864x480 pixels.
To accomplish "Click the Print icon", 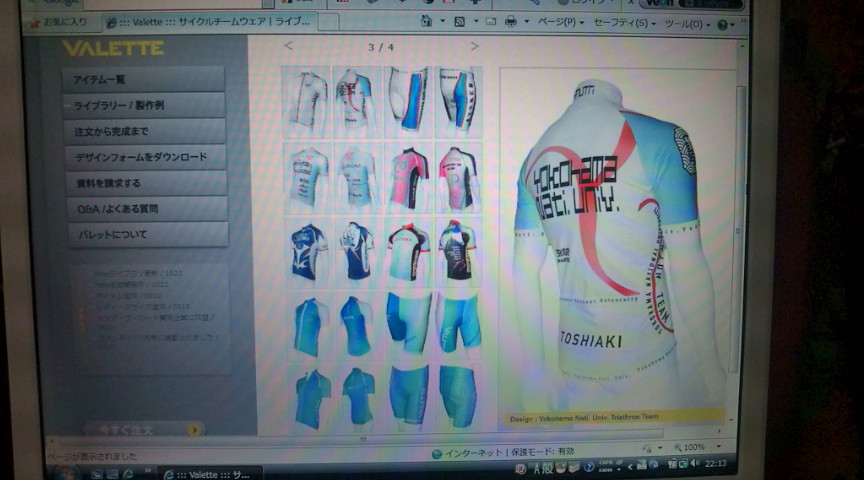I will (511, 22).
